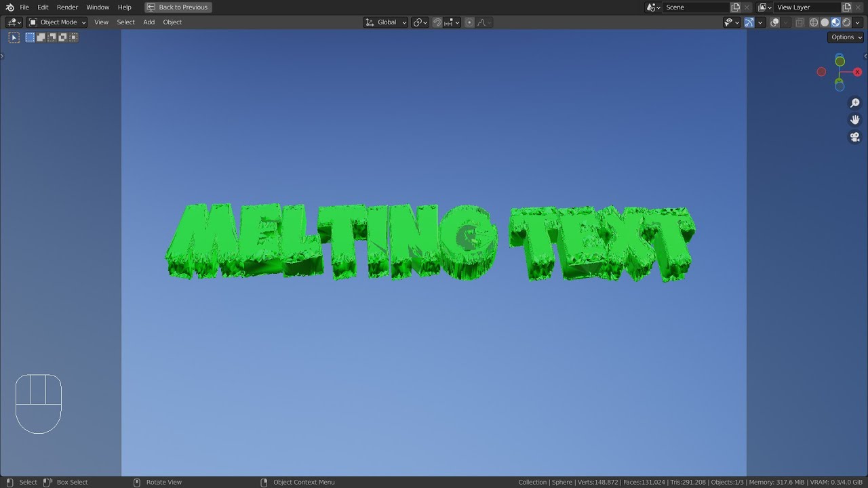This screenshot has width=868, height=488.
Task: Click the blue Z axis gizmo
Action: click(x=840, y=56)
